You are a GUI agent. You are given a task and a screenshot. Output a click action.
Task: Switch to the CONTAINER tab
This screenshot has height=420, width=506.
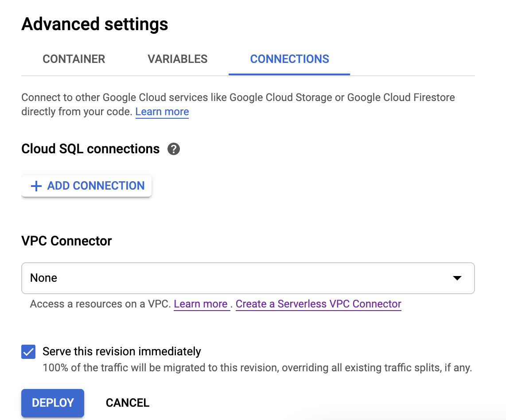[x=74, y=59]
